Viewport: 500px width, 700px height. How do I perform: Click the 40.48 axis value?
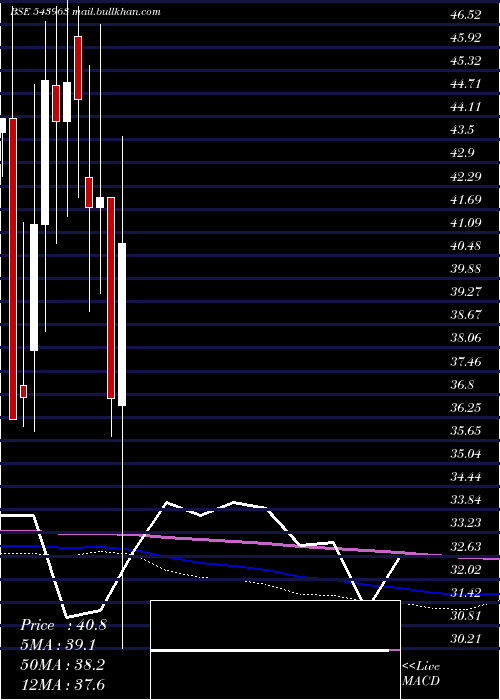click(466, 246)
